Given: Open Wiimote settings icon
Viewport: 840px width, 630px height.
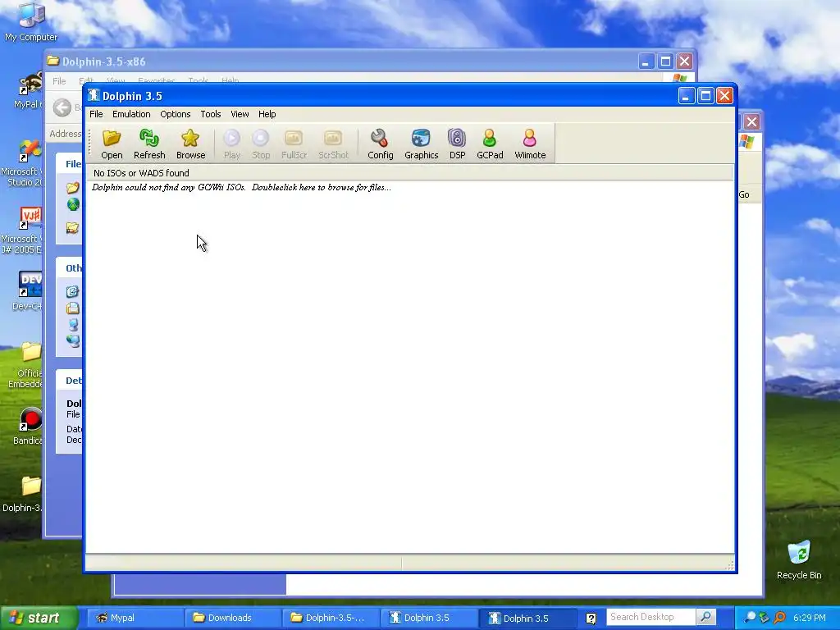Looking at the screenshot, I should (530, 144).
